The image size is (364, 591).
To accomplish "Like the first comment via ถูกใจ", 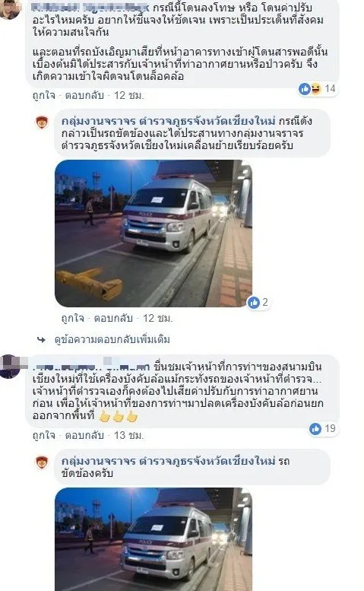I will click(x=43, y=96).
